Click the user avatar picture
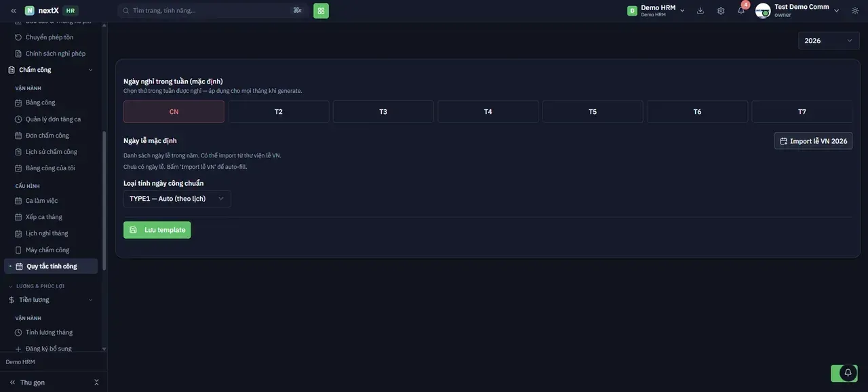 pyautogui.click(x=763, y=11)
